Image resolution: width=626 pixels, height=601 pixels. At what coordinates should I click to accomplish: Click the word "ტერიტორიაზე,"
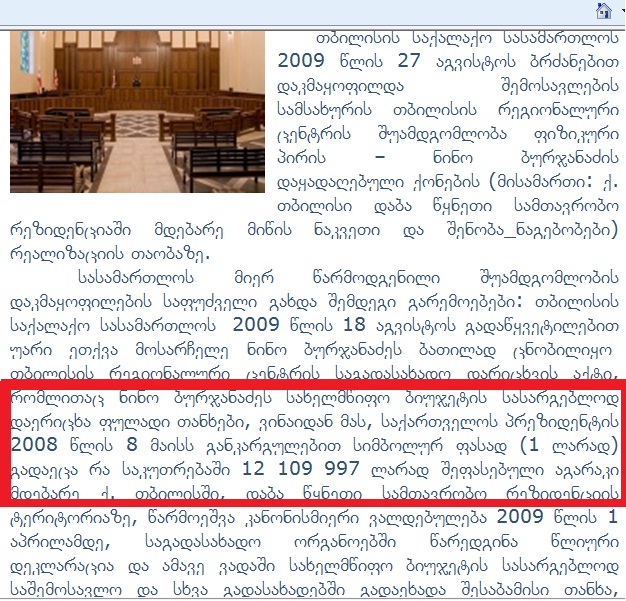click(x=75, y=518)
